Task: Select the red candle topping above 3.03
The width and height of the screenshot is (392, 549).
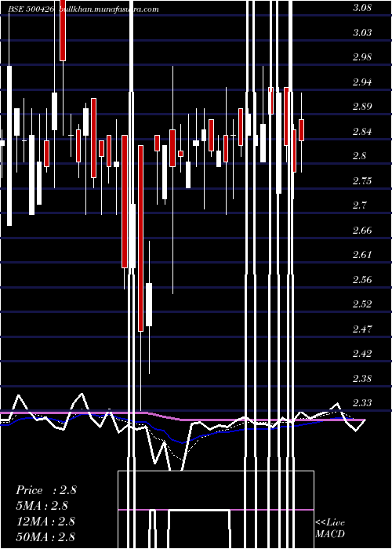Action: pos(63,31)
